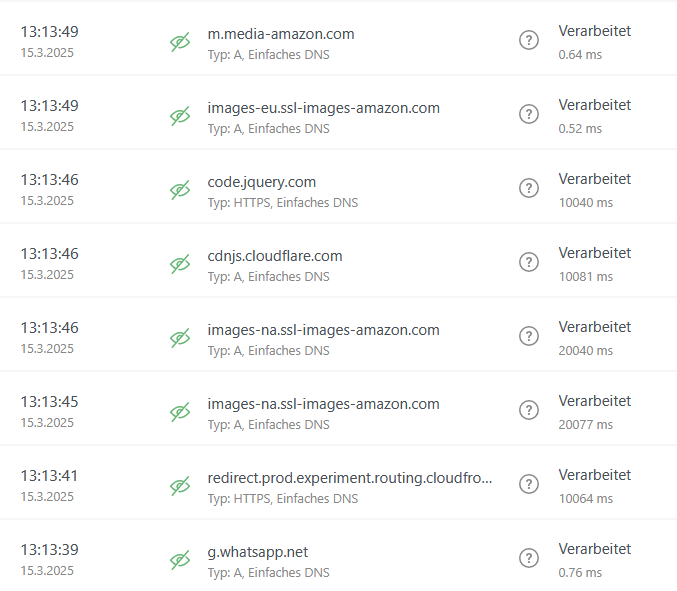Click Verarbeitet status showing 0.52 ms
This screenshot has width=677, height=591.
[595, 105]
